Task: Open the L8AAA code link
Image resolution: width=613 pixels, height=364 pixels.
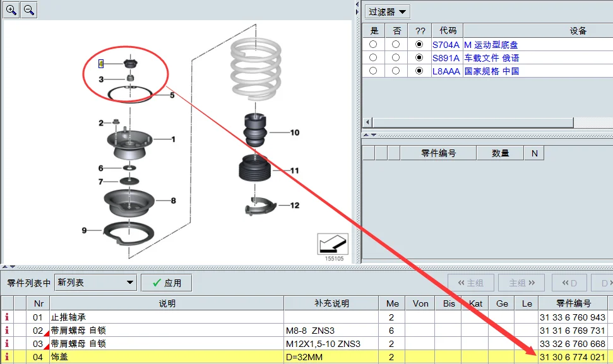Action: point(446,71)
